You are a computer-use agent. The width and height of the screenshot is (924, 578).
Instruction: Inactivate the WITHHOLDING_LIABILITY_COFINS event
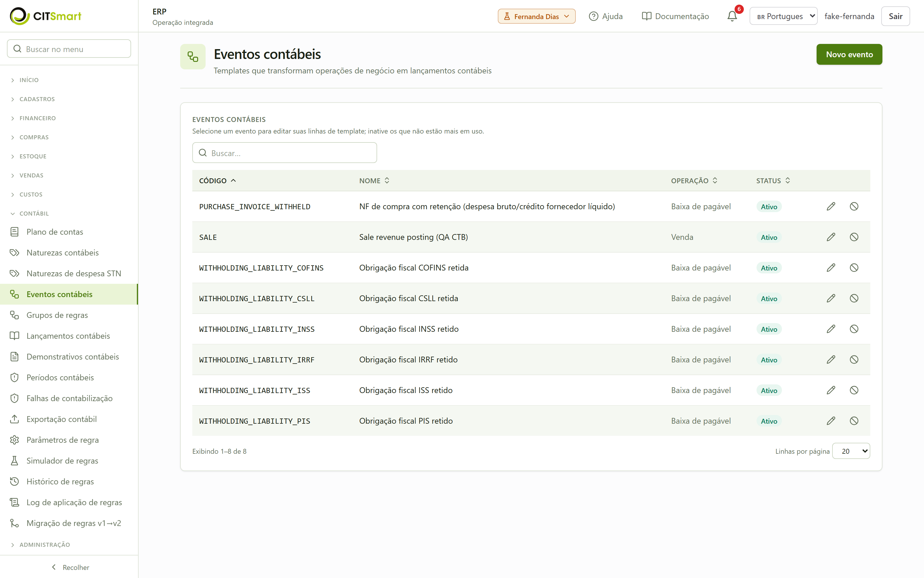(854, 268)
